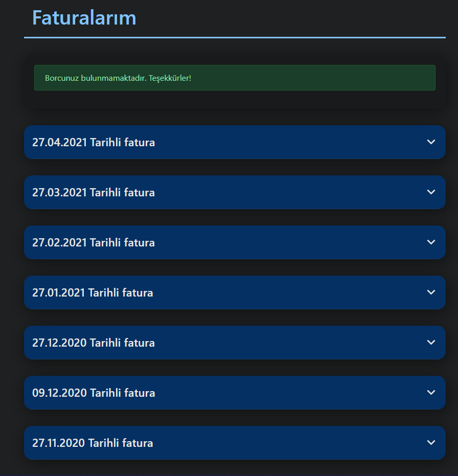The height and width of the screenshot is (476, 458).
Task: Open the "27.01.2021 Tarihli fatura" accordion label
Action: [x=93, y=292]
